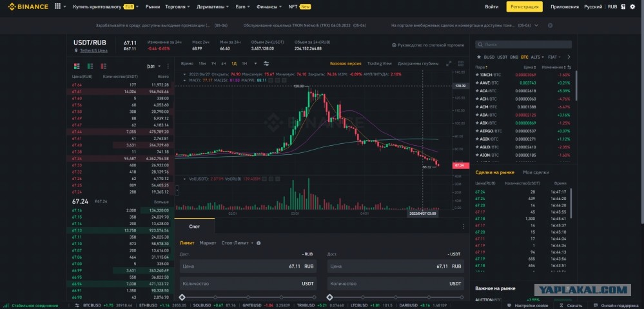Open the apps grid menu icon

tap(57, 6)
